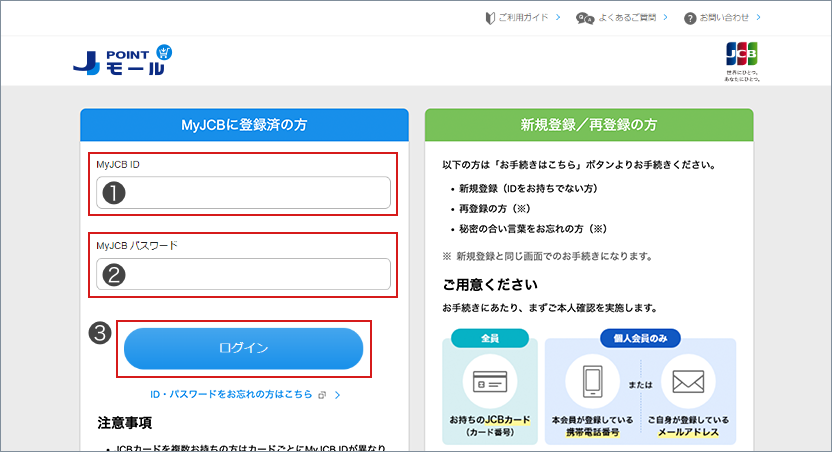Image resolution: width=832 pixels, height=452 pixels.
Task: Open the ご利用ガイド text link
Action: coord(522,18)
